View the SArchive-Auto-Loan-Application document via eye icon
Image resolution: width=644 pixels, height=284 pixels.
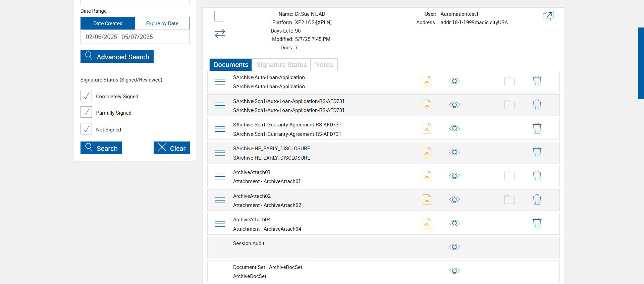coord(454,81)
